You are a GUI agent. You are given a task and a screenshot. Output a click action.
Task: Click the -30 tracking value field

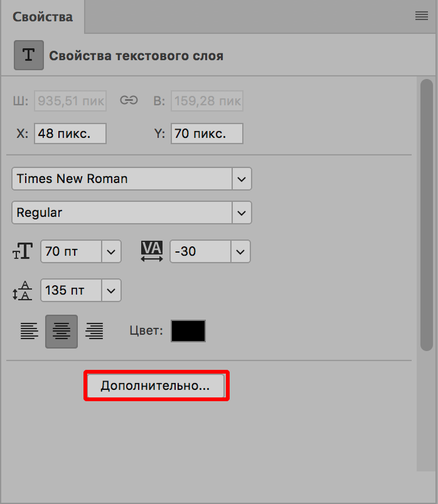pyautogui.click(x=201, y=251)
